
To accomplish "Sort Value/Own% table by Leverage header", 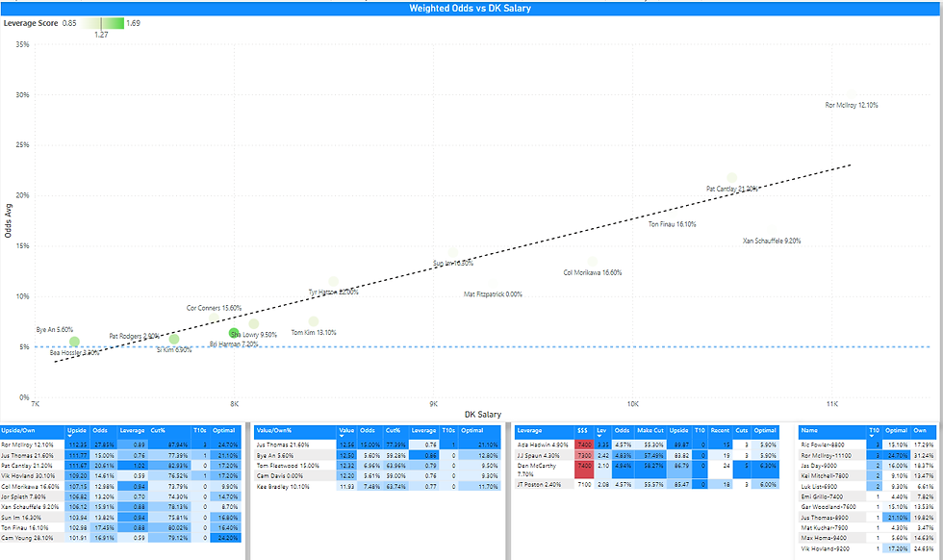I will point(423,431).
